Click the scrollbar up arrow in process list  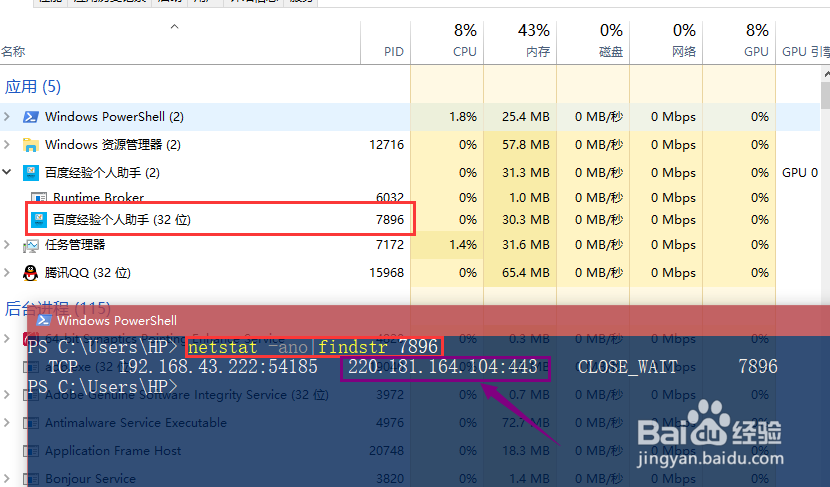826,75
